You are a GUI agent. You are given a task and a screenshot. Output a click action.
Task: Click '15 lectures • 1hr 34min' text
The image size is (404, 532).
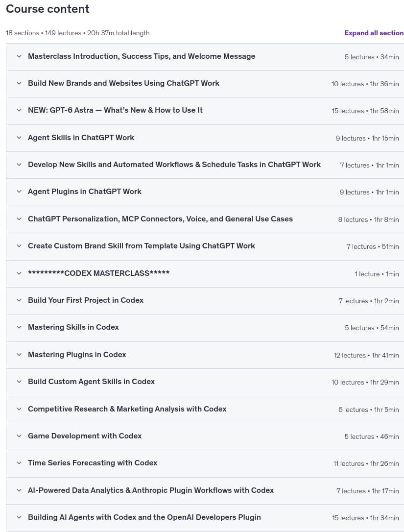[365, 518]
